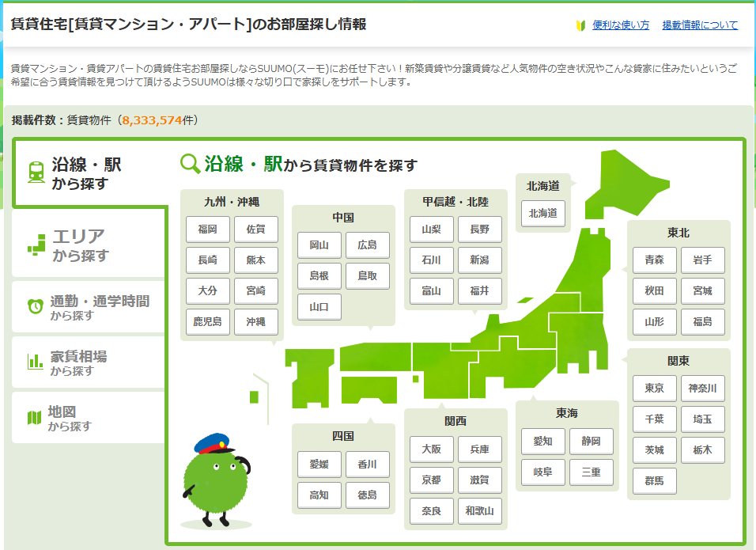This screenshot has height=550, width=756.
Task: Pick 石川 prefecture button
Action: click(432, 260)
